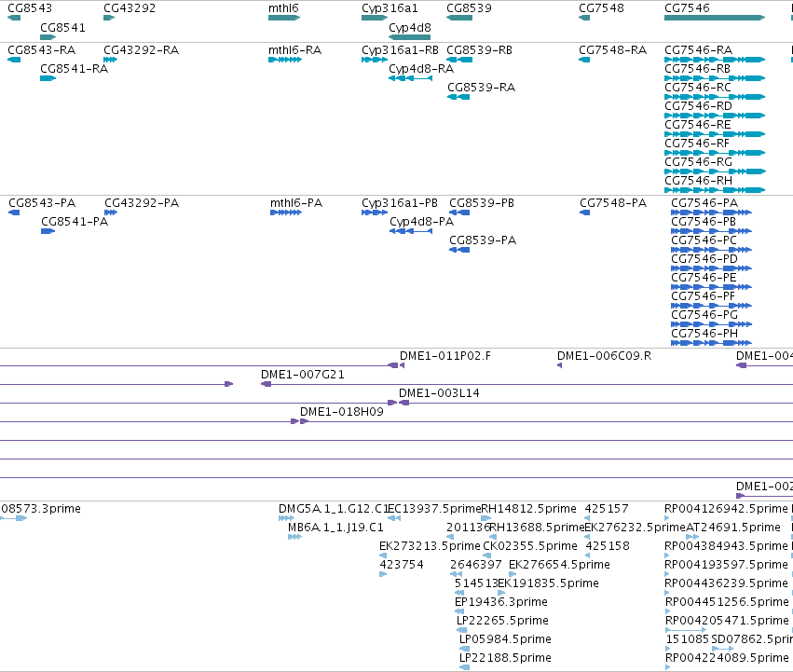
Task: Click the mthl6 gene label
Action: (283, 8)
